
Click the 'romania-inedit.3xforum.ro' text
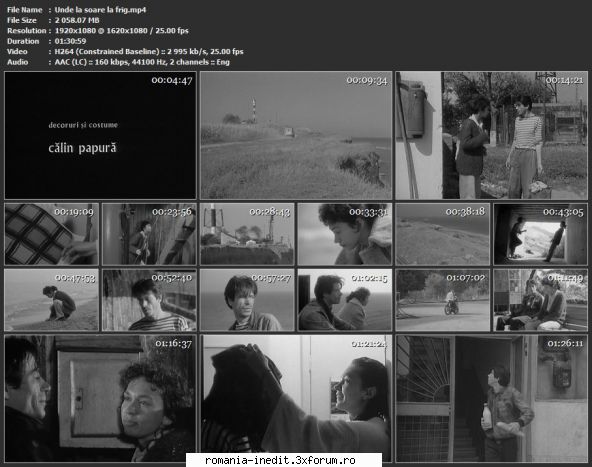coord(280,460)
